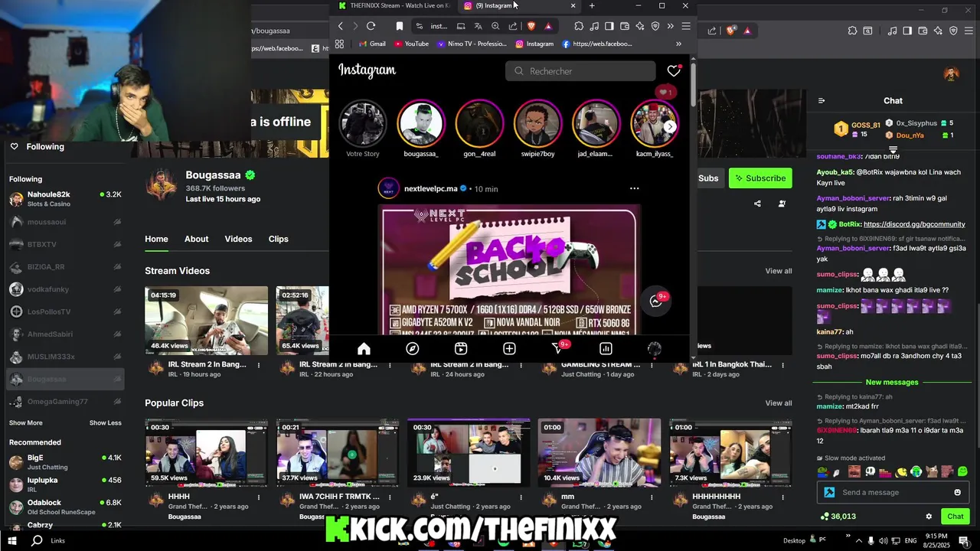Open Brave VPN shield icon
980x551 pixels.
point(655,26)
